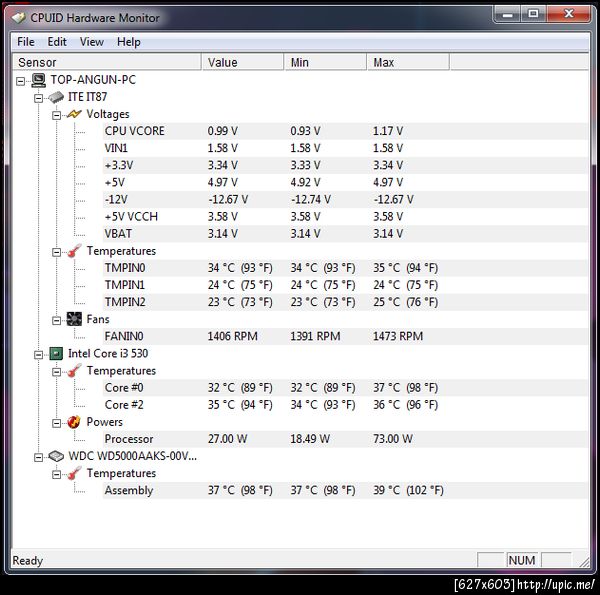This screenshot has width=600, height=595.
Task: Select the Core #0 temperature row
Action: pos(346,388)
